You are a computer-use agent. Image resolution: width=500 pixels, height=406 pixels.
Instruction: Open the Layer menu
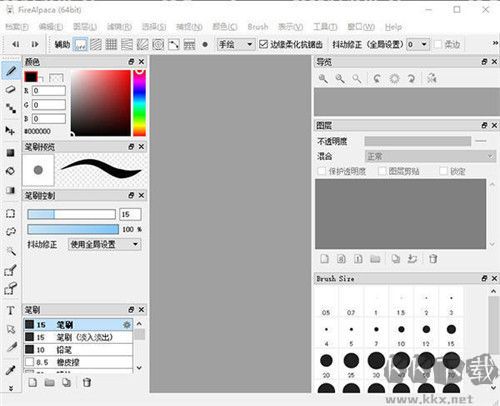click(85, 27)
